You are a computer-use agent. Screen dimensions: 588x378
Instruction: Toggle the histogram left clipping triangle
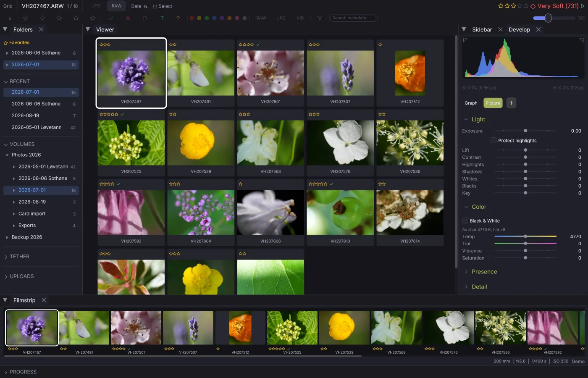465,40
